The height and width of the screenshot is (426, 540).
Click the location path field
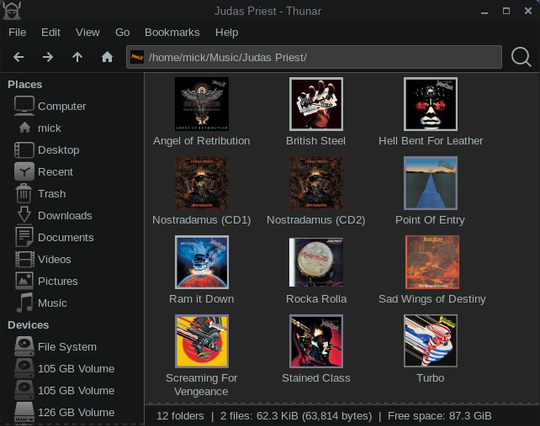(314, 57)
